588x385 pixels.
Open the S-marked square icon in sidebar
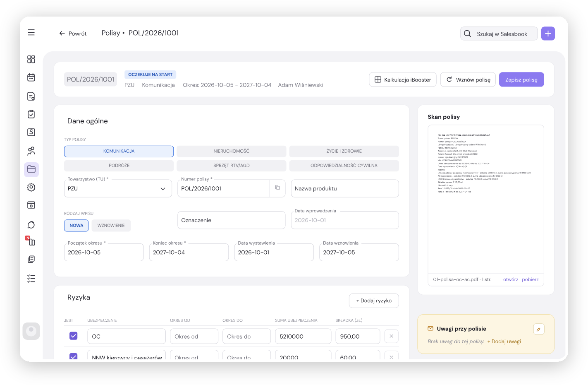pos(31,132)
